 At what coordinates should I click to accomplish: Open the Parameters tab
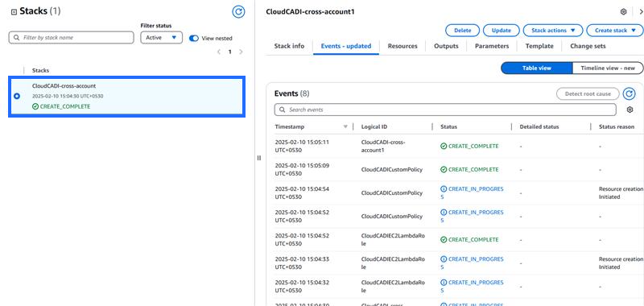pos(492,46)
